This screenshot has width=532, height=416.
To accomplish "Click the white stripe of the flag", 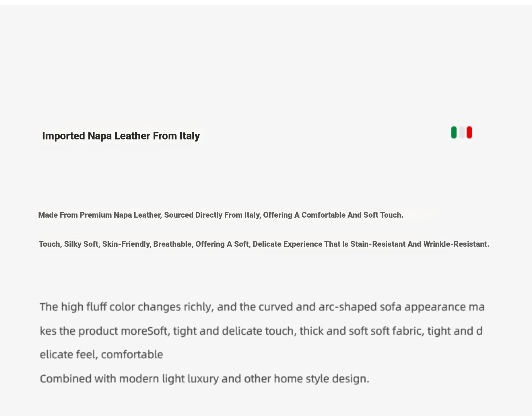I will click(x=462, y=132).
